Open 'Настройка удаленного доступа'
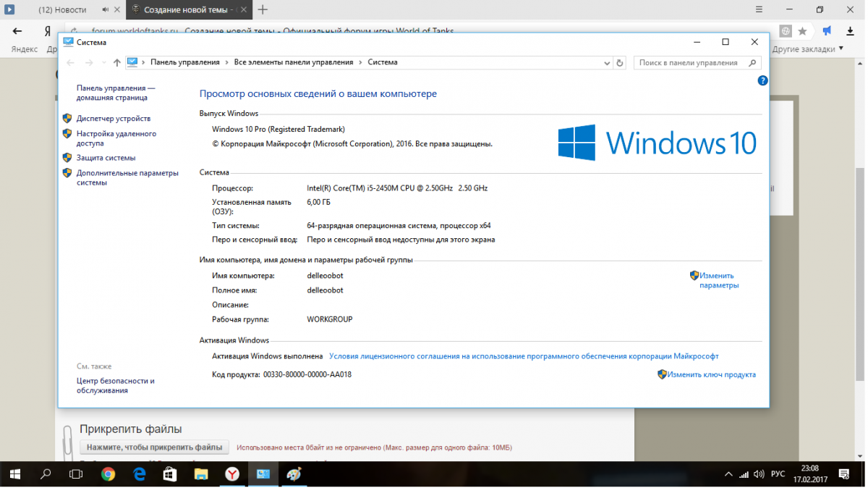868x488 pixels. pyautogui.click(x=116, y=138)
